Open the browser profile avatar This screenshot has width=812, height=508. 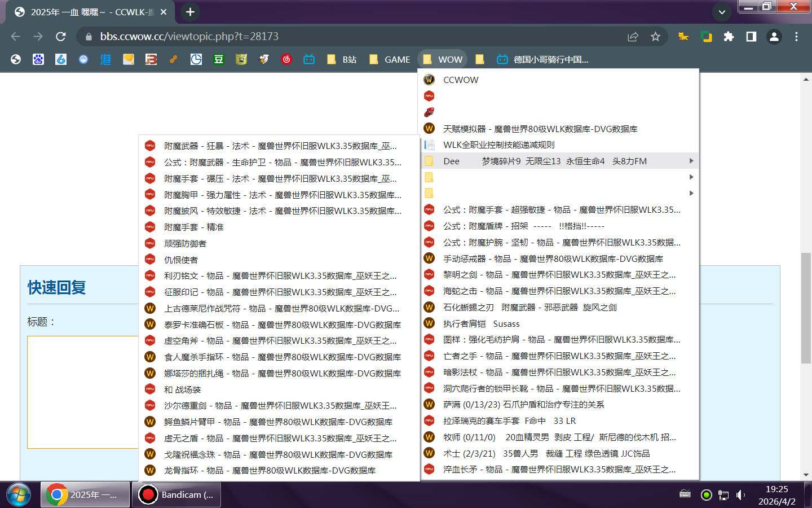[x=774, y=36]
